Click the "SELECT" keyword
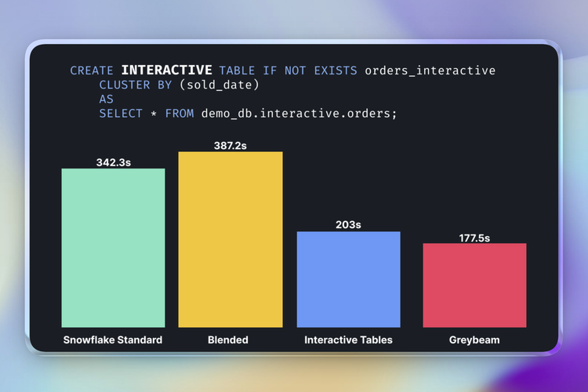588x392 pixels. [x=121, y=113]
